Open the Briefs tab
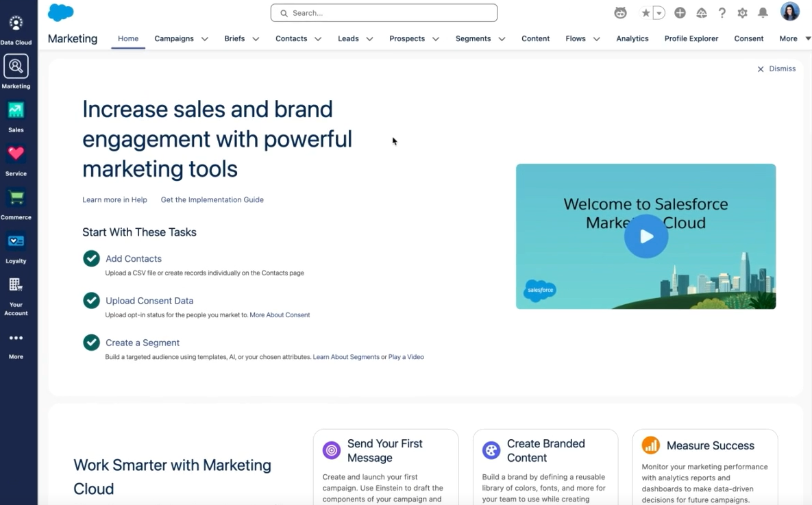Image resolution: width=812 pixels, height=505 pixels. click(x=234, y=38)
